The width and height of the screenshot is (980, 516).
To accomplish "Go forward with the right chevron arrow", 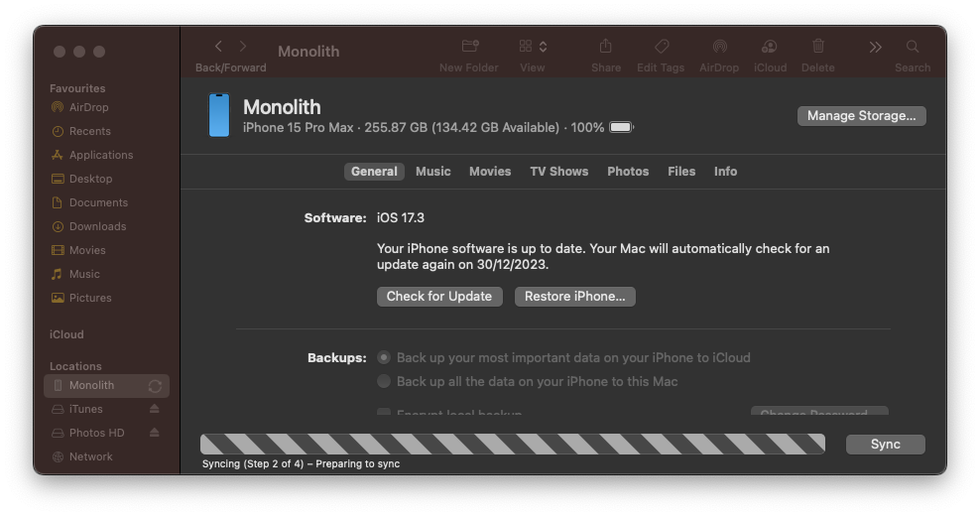I will click(243, 47).
